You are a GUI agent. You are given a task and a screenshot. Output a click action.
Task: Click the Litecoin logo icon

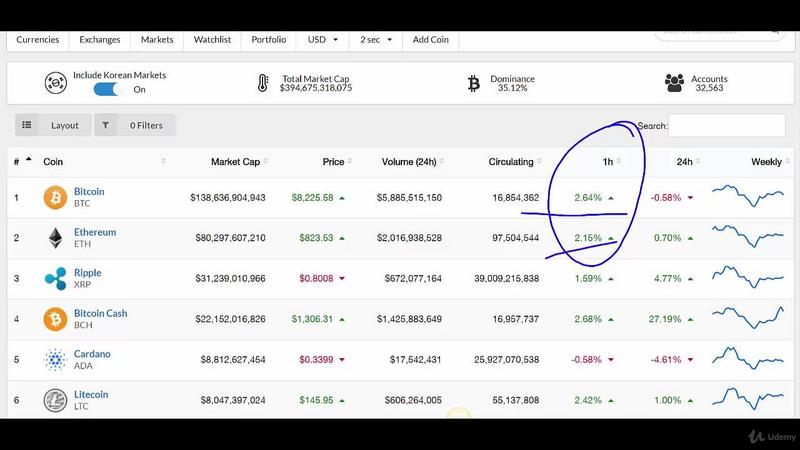point(55,400)
